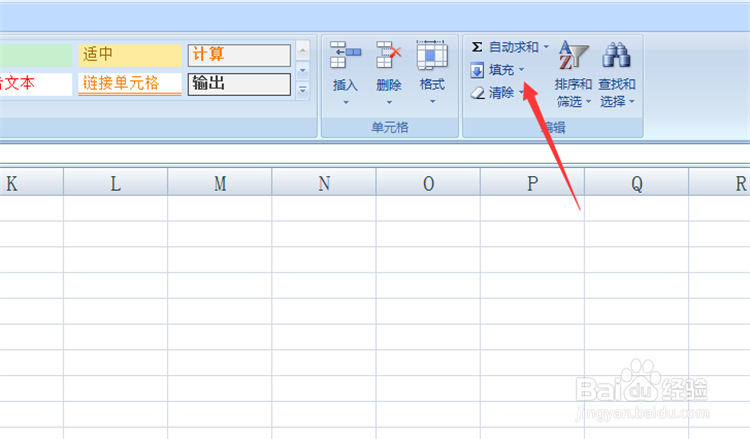Click the AutoSum sigma icon
750x439 pixels.
pyautogui.click(x=477, y=47)
